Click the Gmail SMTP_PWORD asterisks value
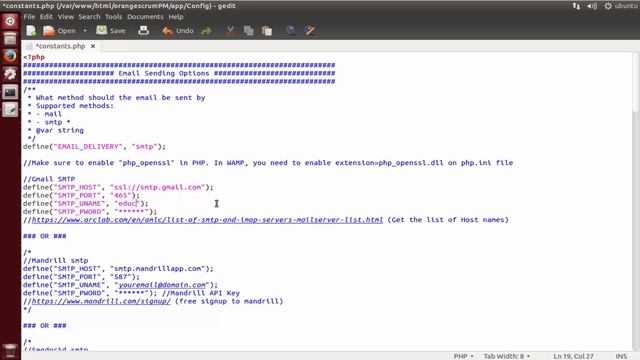This screenshot has height=360, width=640. coord(132,211)
